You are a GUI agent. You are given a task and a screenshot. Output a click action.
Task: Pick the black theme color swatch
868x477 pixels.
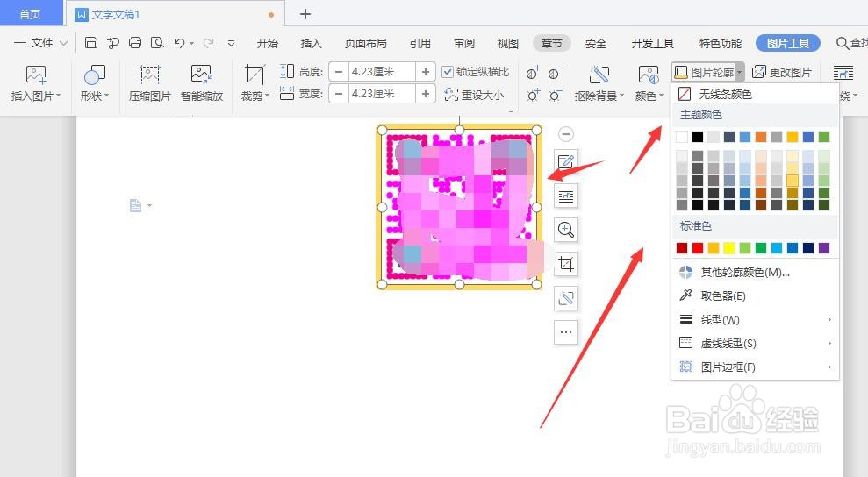pyautogui.click(x=698, y=136)
